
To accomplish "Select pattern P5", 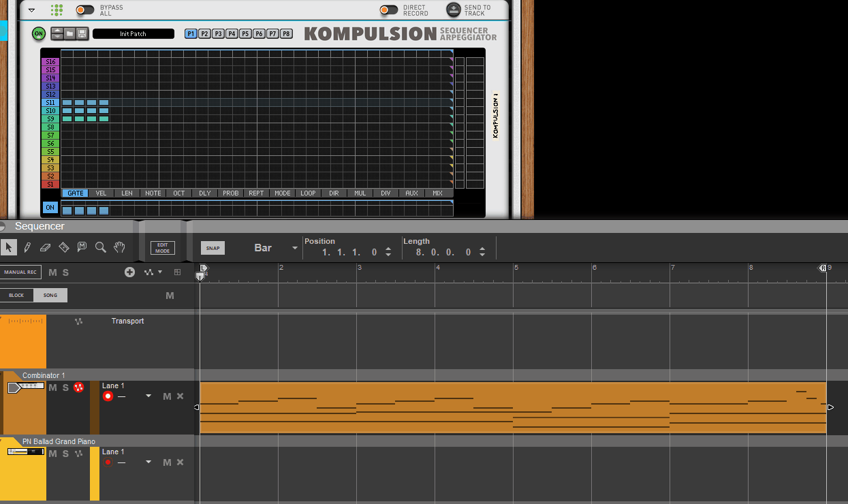I will (245, 33).
